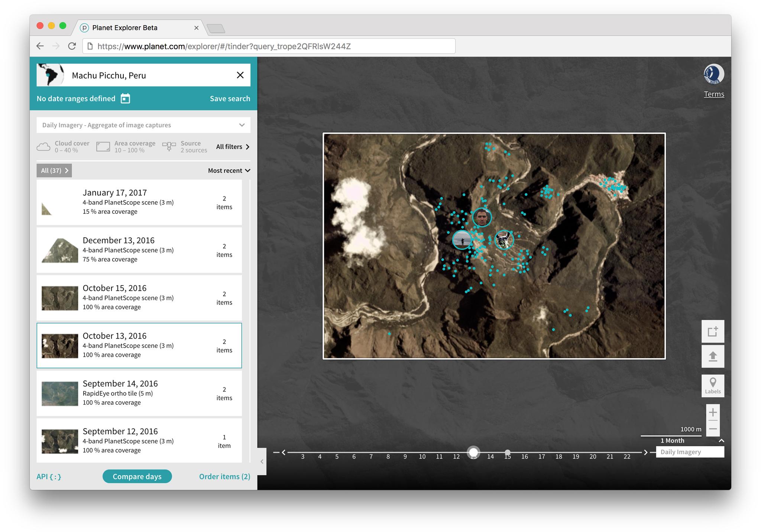Open the Most recent sort dropdown
The height and width of the screenshot is (532, 761).
(229, 170)
